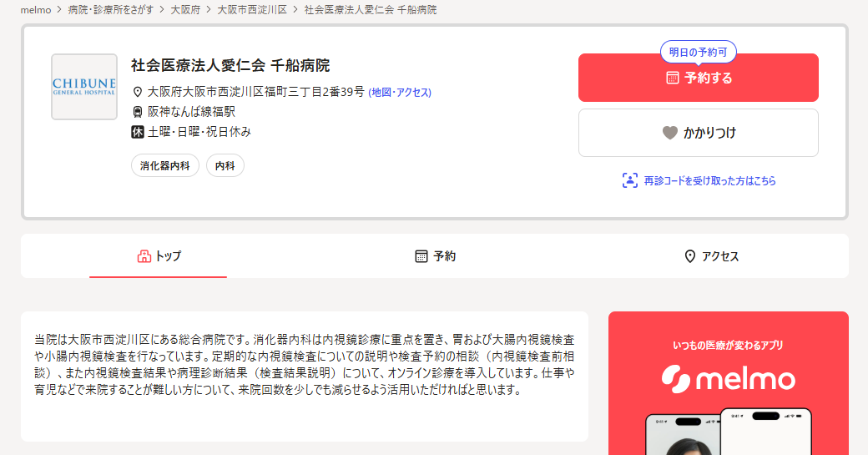
Task: Open 病院・診療所をさがす breadcrumb
Action: (111, 10)
